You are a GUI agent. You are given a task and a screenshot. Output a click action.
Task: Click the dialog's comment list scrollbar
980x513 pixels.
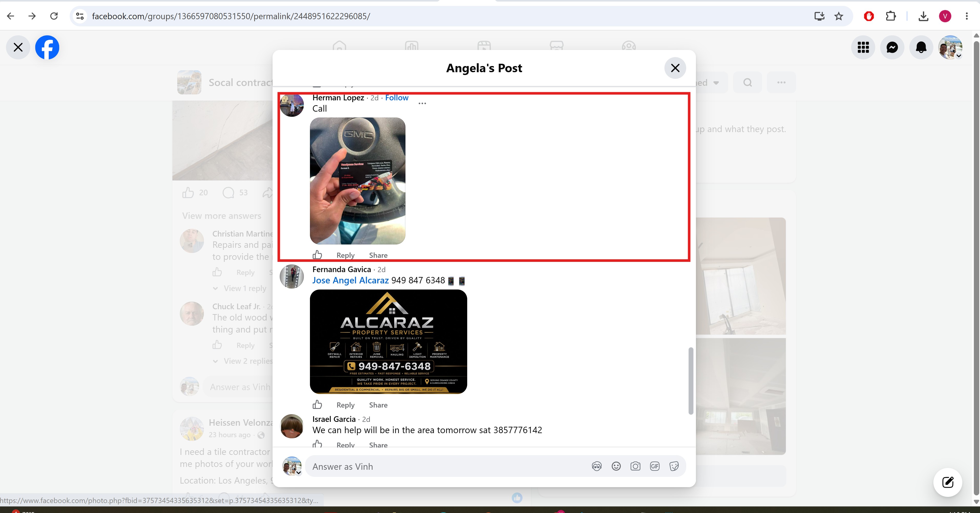tap(691, 381)
